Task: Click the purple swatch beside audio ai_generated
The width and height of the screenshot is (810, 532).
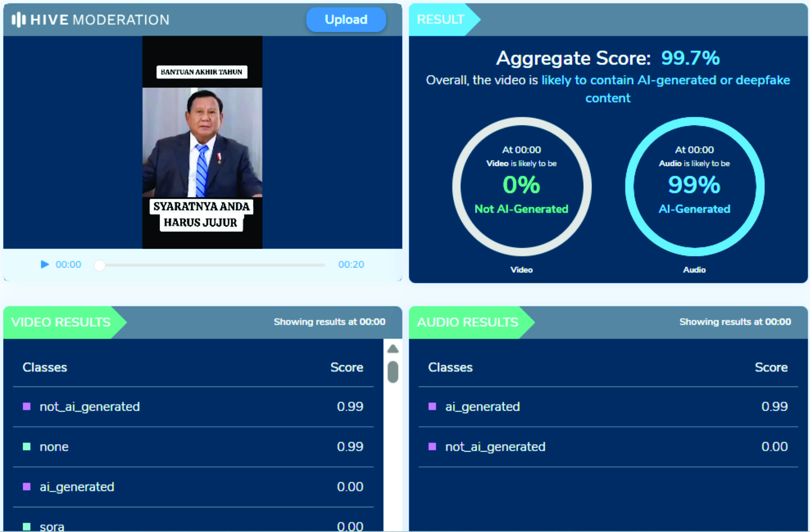Action: 432,407
